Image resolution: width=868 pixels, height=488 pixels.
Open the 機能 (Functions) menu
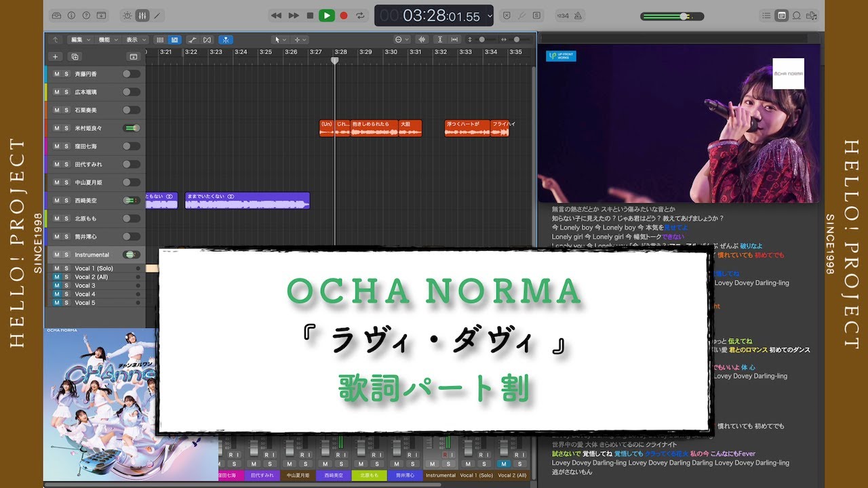[x=107, y=40]
